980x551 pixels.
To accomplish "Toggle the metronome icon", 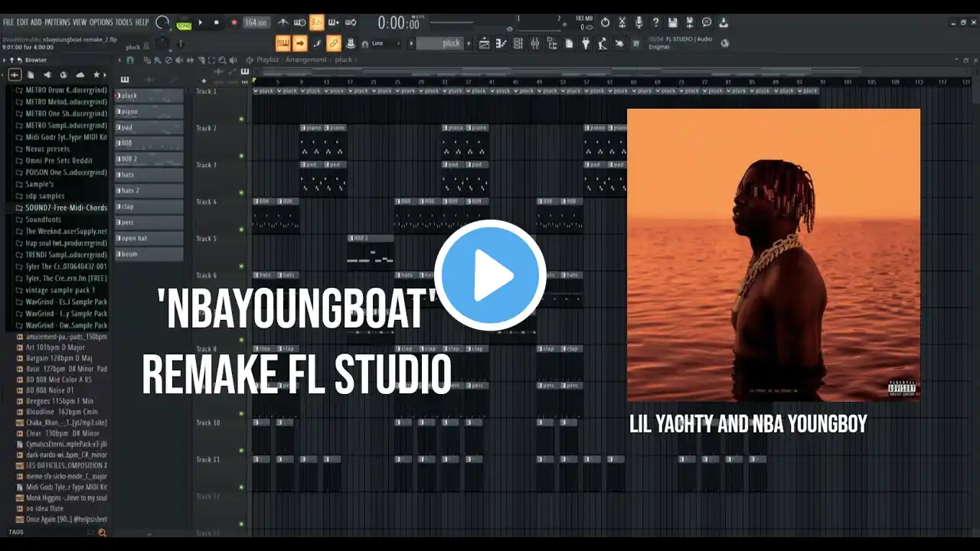I will [x=283, y=23].
